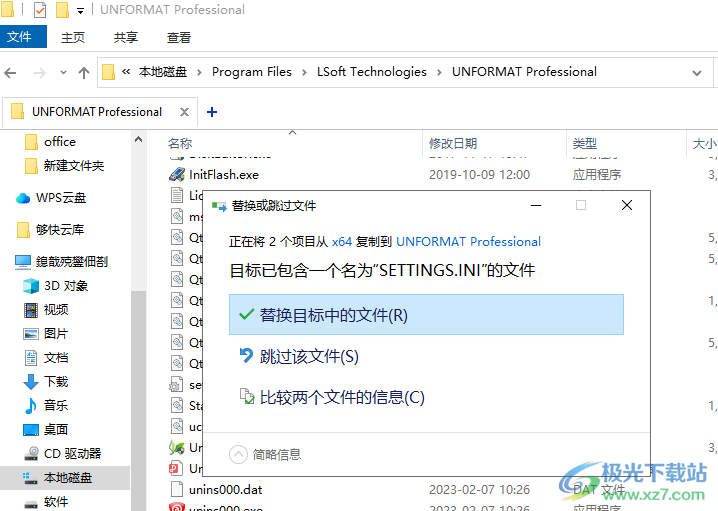Minimize the replace or skip dialog
Image resolution: width=718 pixels, height=511 pixels.
coord(536,205)
